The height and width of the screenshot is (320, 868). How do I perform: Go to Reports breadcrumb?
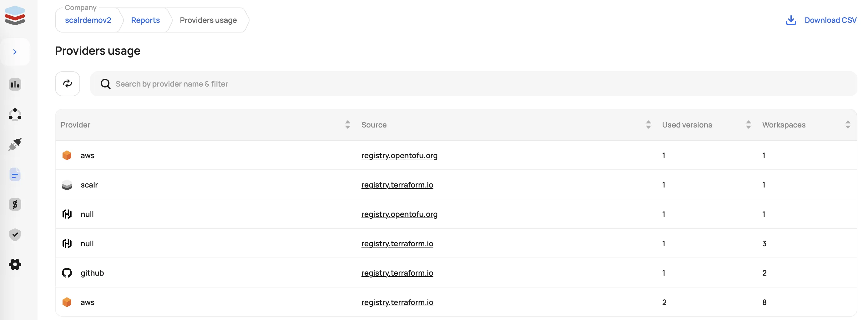tap(145, 20)
